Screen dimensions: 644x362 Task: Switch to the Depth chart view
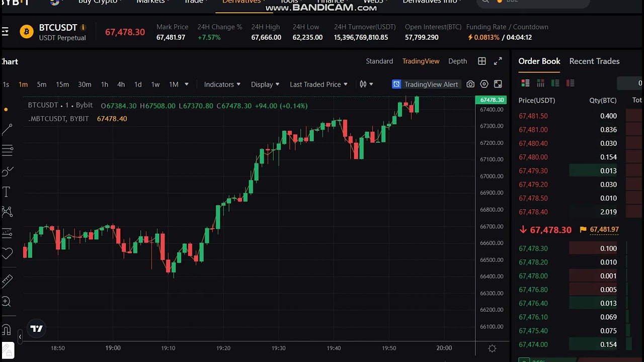pyautogui.click(x=457, y=61)
